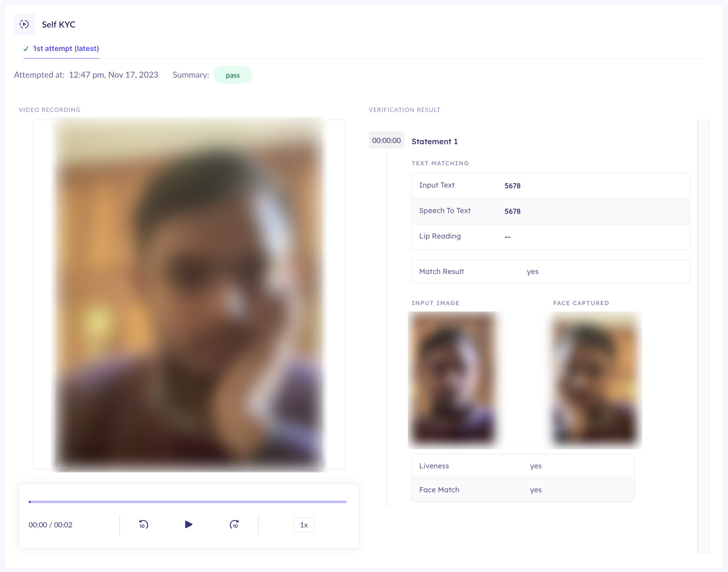Open the 1x playback speed control
The height and width of the screenshot is (572, 728).
point(303,525)
